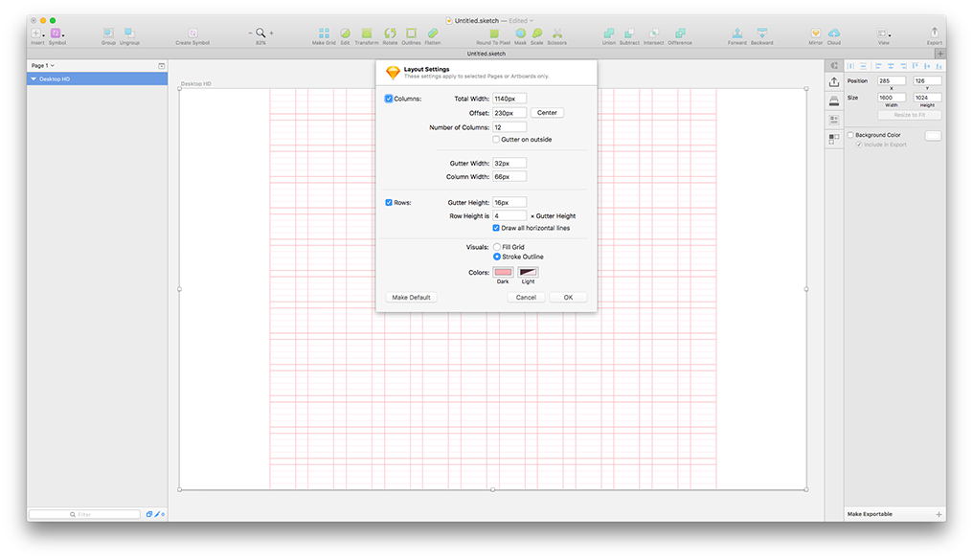Click the layer Filter search field
This screenshot has height=560, width=973.
84,514
